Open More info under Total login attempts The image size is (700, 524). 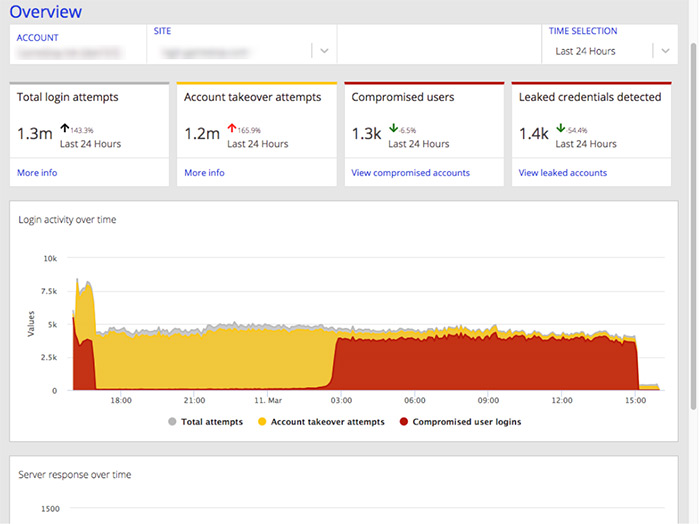pos(37,173)
